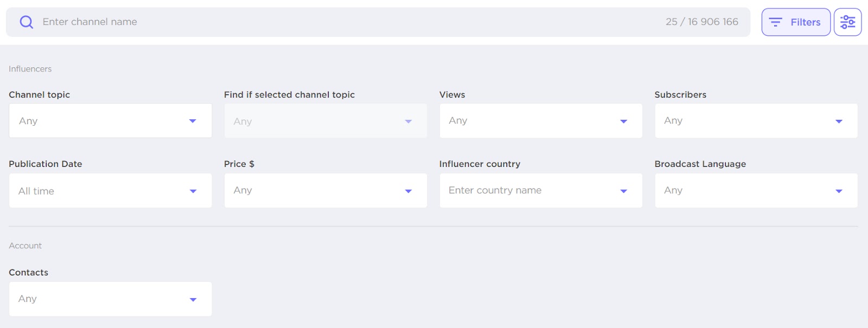Click the Broadcast Language label

(x=700, y=164)
